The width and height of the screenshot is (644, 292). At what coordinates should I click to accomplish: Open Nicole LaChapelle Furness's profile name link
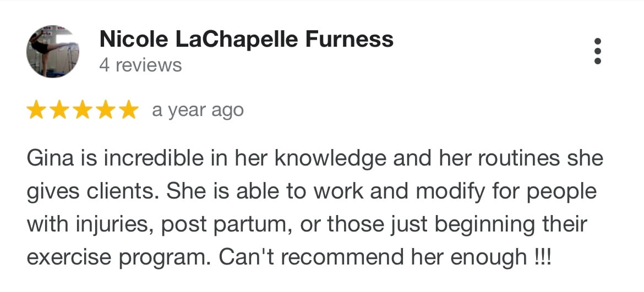(x=247, y=40)
